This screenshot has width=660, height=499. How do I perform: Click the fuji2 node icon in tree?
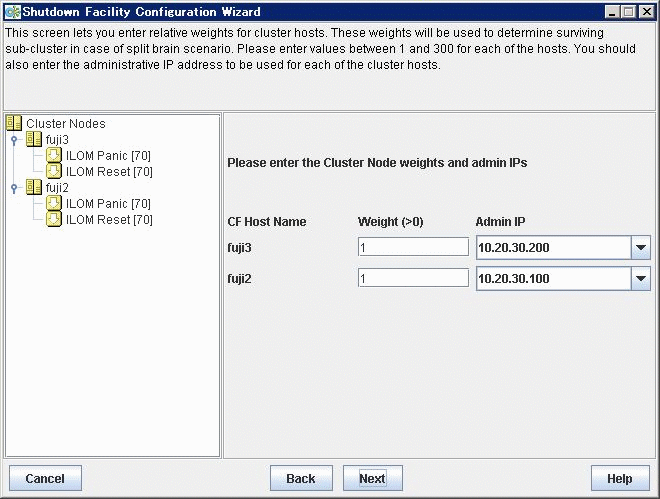click(x=34, y=187)
